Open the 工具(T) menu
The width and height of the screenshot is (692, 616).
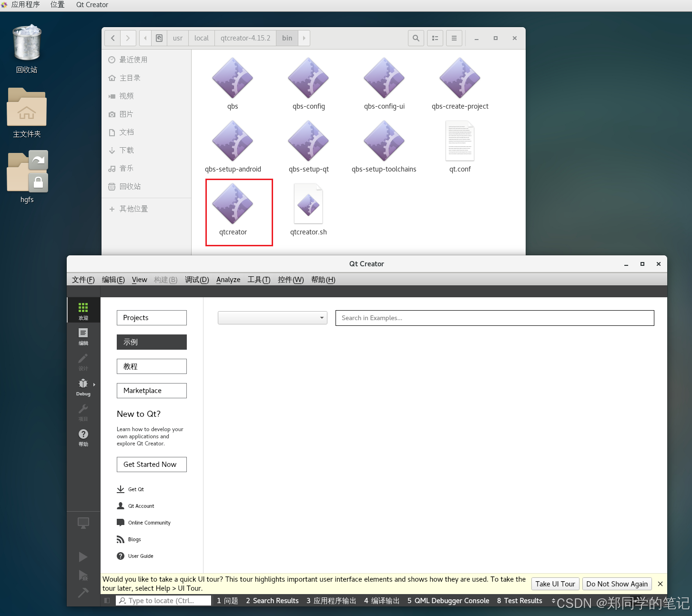coord(259,280)
